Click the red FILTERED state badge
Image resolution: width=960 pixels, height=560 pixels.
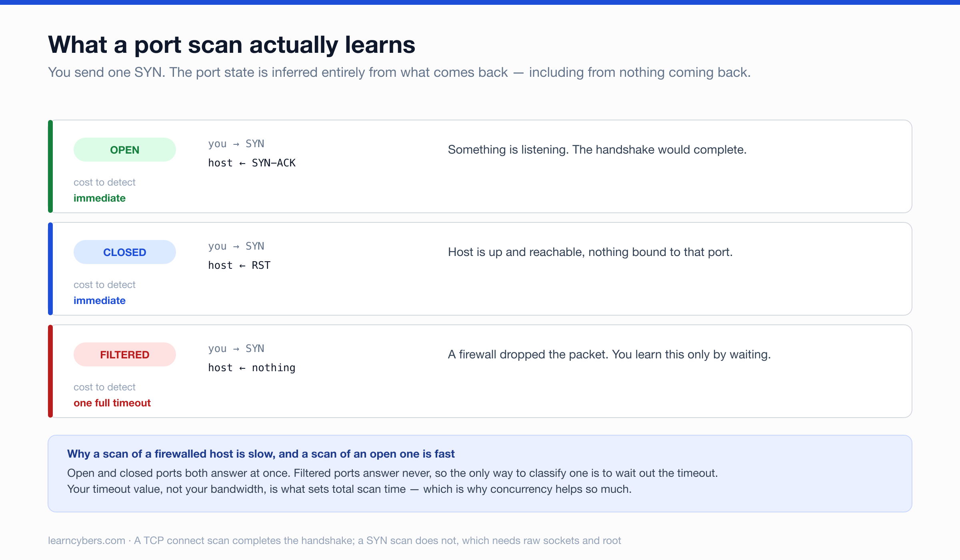pos(124,354)
